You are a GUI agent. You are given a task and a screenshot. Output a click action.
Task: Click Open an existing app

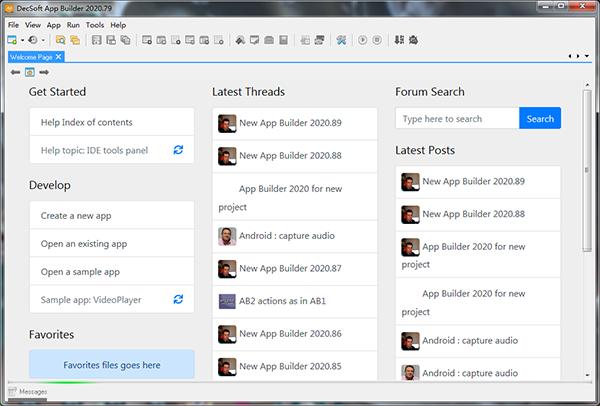112,243
